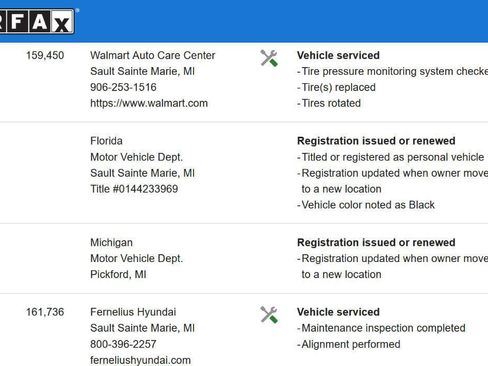Click the Alignment performed entry
The image size is (488, 366).
tap(351, 344)
